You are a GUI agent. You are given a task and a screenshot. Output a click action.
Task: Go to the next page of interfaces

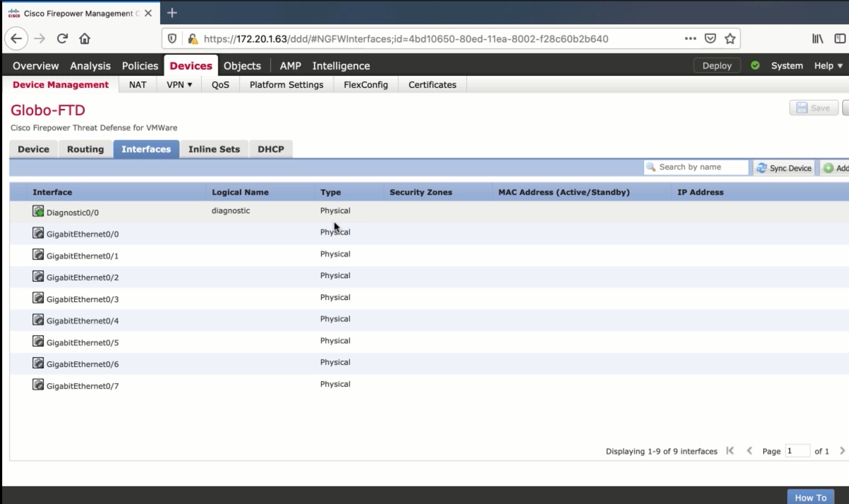tap(842, 451)
